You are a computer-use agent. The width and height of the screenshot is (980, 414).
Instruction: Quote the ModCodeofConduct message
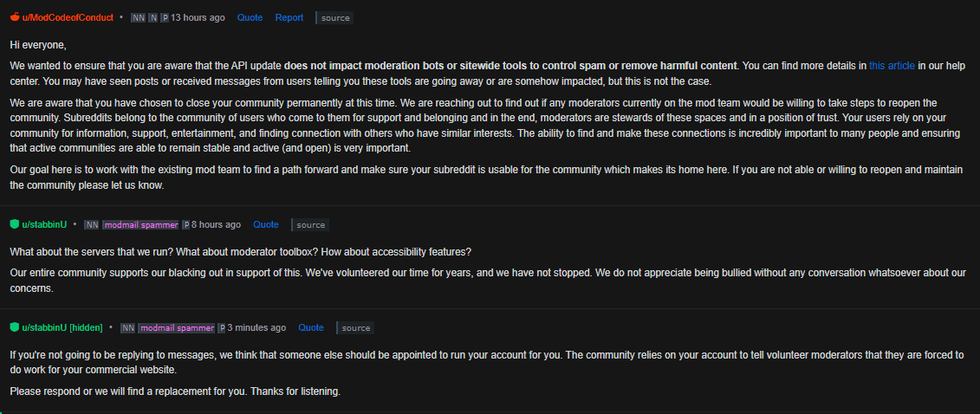[250, 17]
